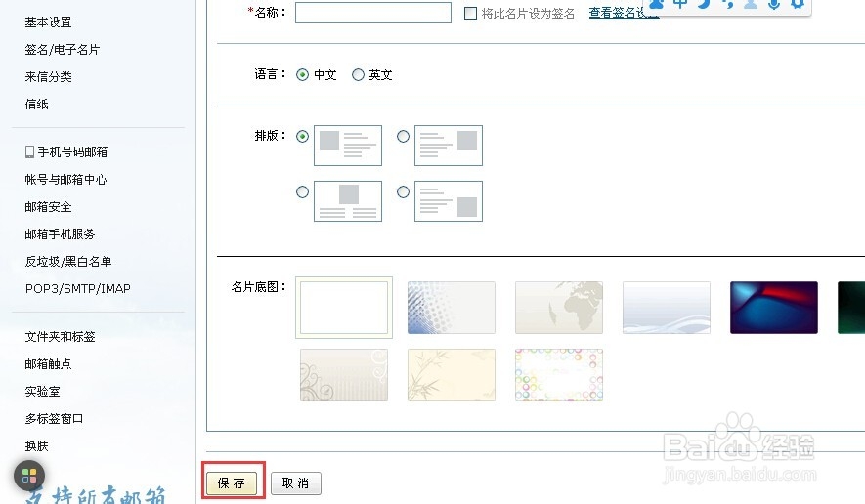The image size is (865, 504).
Task: Open 来信分类 in the sidebar
Action: coord(49,76)
